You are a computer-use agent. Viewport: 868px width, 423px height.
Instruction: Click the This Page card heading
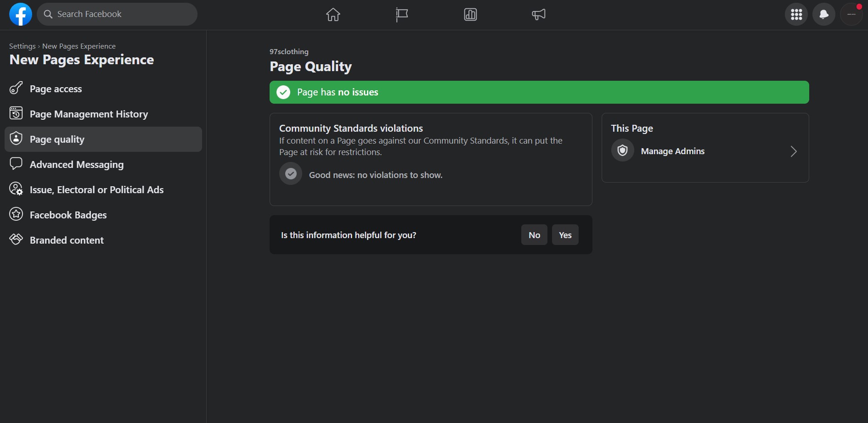pyautogui.click(x=632, y=128)
